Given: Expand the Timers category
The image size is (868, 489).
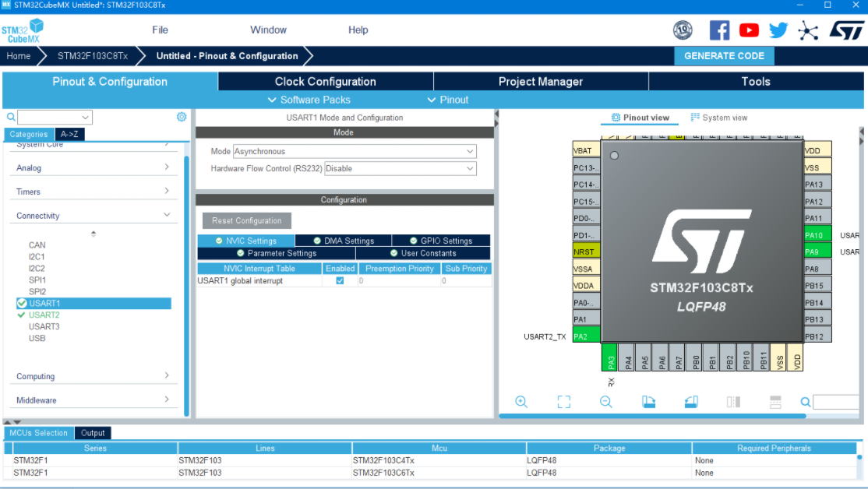Looking at the screenshot, I should (x=93, y=192).
